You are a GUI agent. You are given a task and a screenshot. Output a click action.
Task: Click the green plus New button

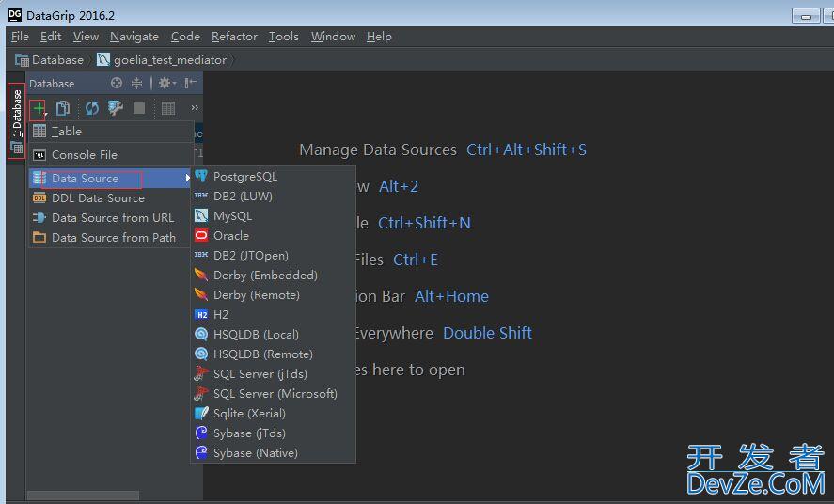click(39, 108)
